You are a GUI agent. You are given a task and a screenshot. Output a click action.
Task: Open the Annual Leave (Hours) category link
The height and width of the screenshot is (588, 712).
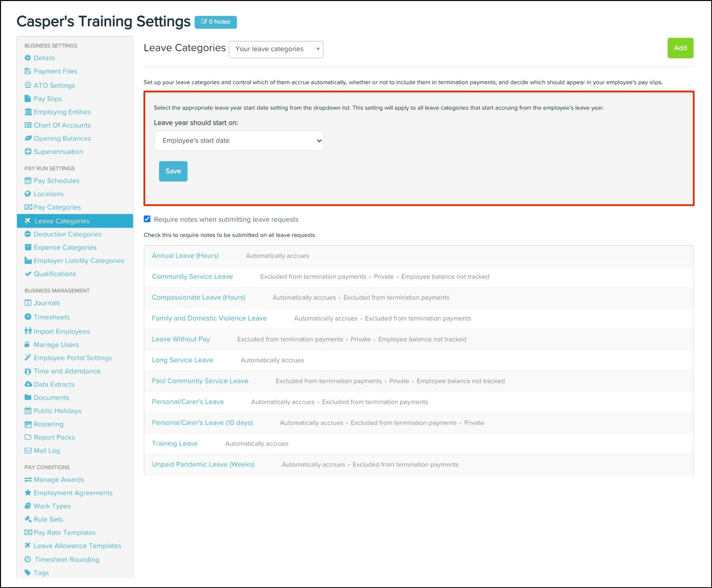(x=185, y=256)
